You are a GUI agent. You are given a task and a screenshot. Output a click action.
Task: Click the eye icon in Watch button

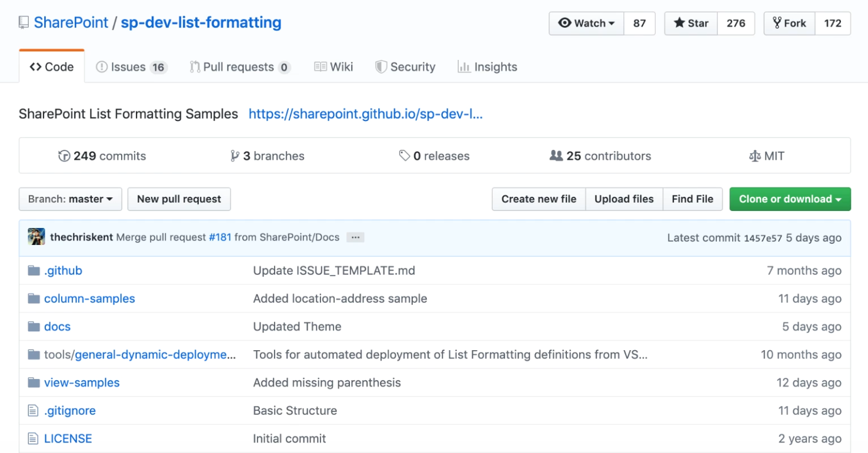(x=565, y=23)
